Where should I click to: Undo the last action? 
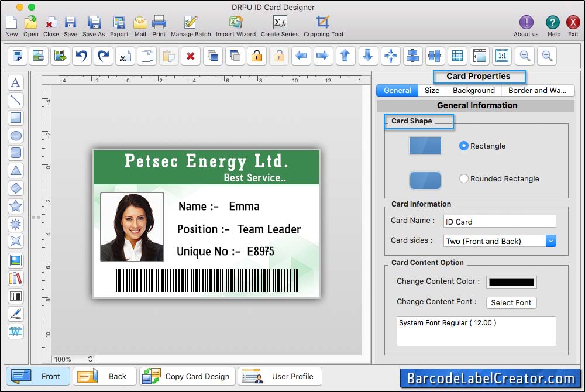click(82, 56)
